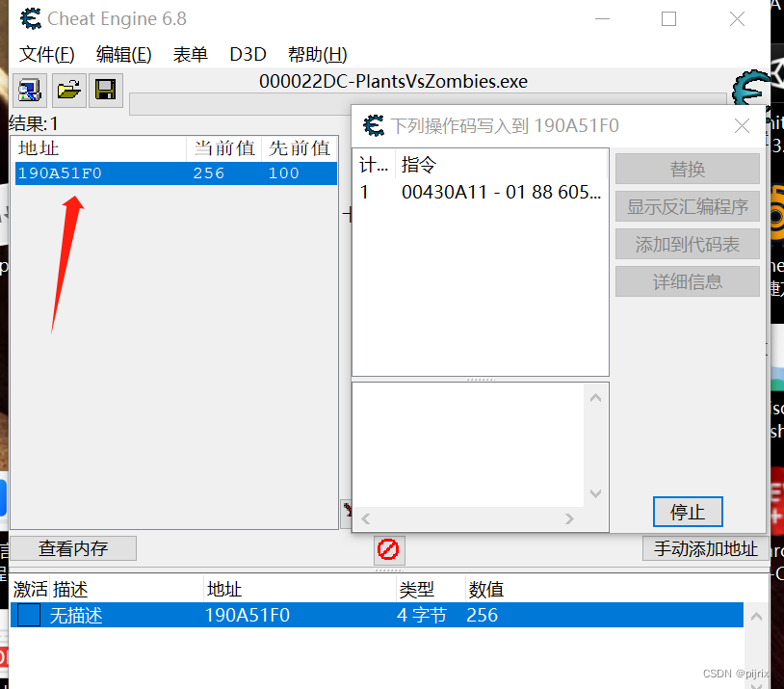Viewport: 784px width, 689px height.
Task: Select found address 190A51F0 in results list
Action: (x=176, y=173)
